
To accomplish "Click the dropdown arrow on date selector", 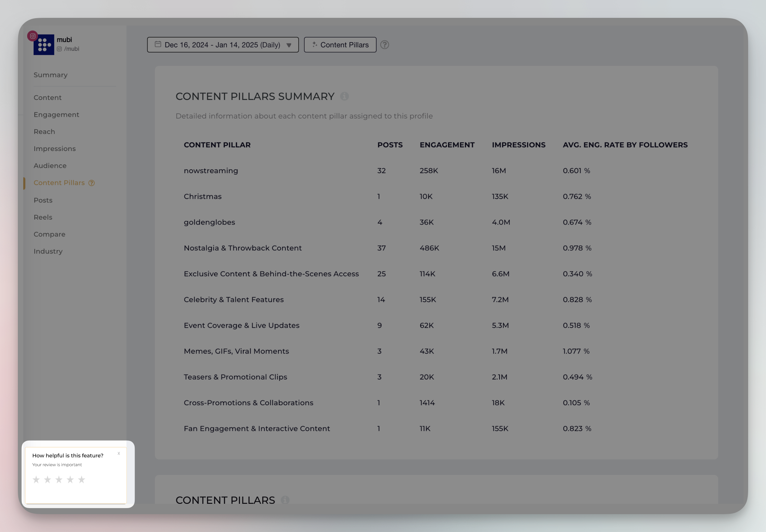I will (289, 45).
